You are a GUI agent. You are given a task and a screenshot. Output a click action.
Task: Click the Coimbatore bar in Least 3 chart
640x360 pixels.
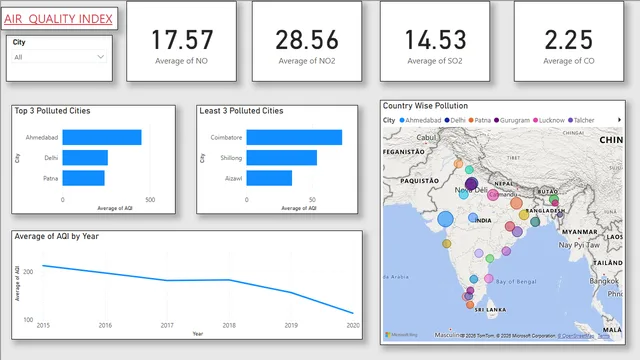pyautogui.click(x=294, y=137)
